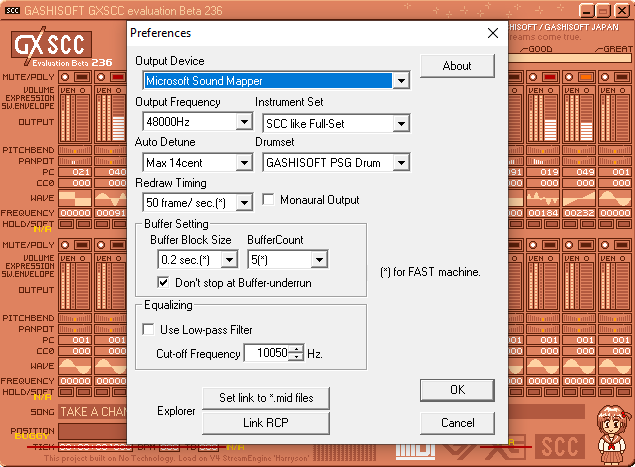Click sine wave display of upper-row rightmost channel
Viewport: 635px width, 467px height.
[x=615, y=198]
